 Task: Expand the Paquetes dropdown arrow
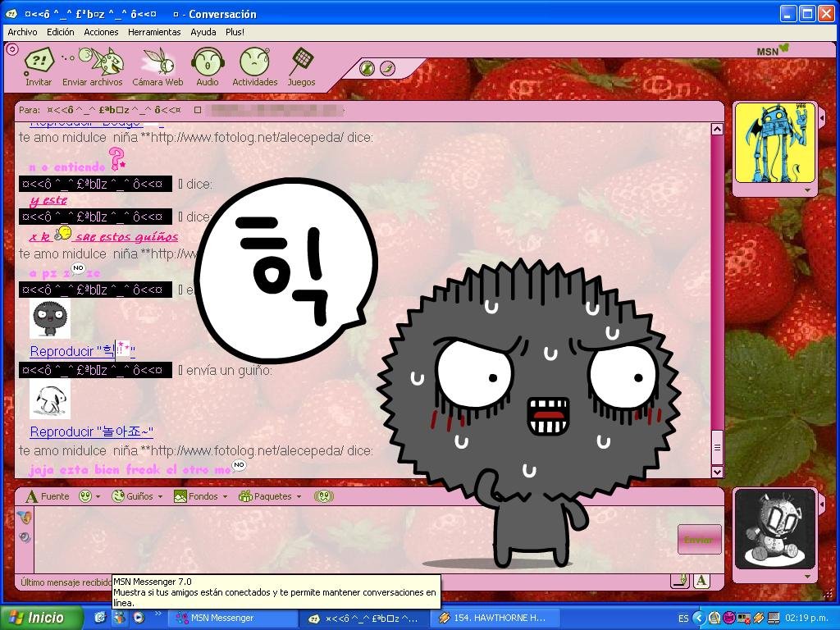click(x=299, y=496)
